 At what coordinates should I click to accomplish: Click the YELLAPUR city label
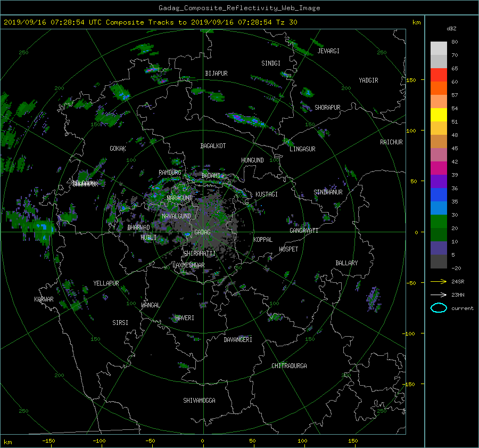[106, 283]
